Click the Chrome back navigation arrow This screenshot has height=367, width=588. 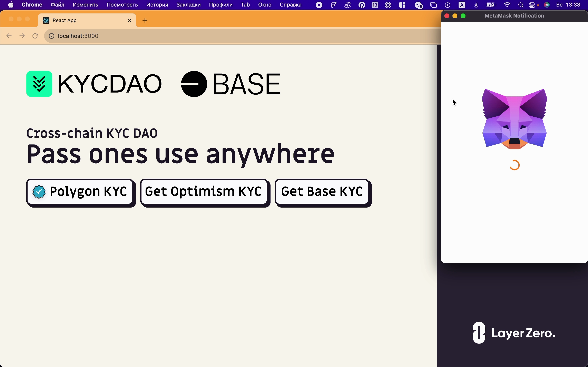tap(9, 36)
